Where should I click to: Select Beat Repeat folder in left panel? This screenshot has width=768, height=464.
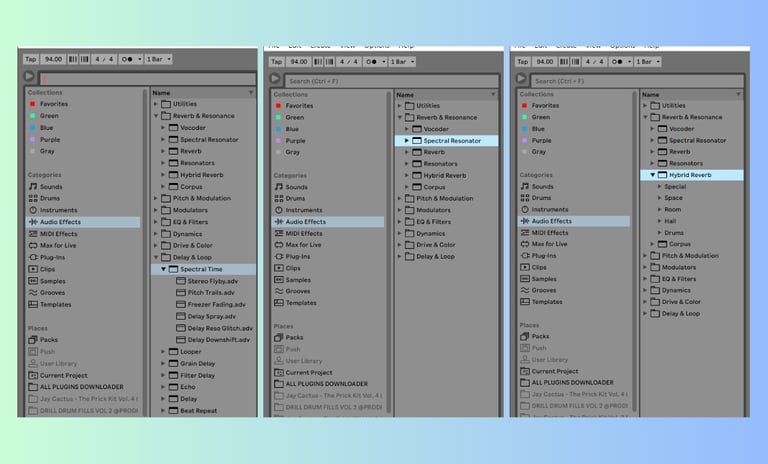click(193, 411)
